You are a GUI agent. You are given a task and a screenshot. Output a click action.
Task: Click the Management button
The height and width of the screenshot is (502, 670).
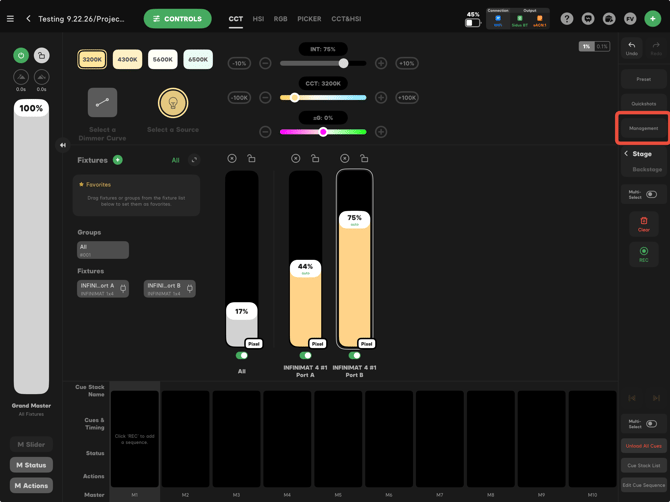(x=644, y=128)
